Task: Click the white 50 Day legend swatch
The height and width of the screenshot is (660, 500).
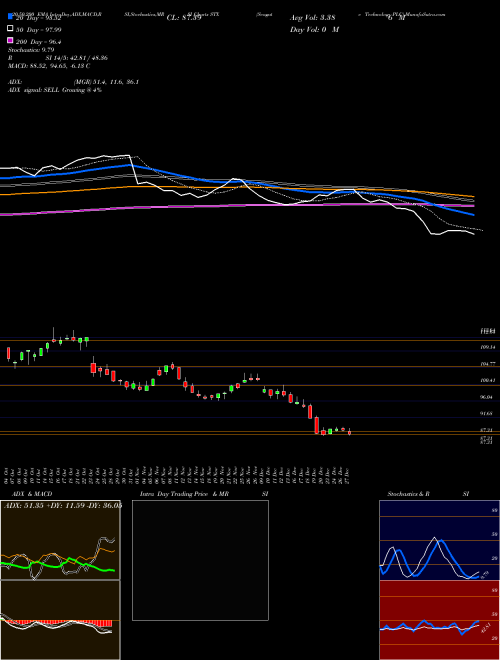Action: click(11, 29)
